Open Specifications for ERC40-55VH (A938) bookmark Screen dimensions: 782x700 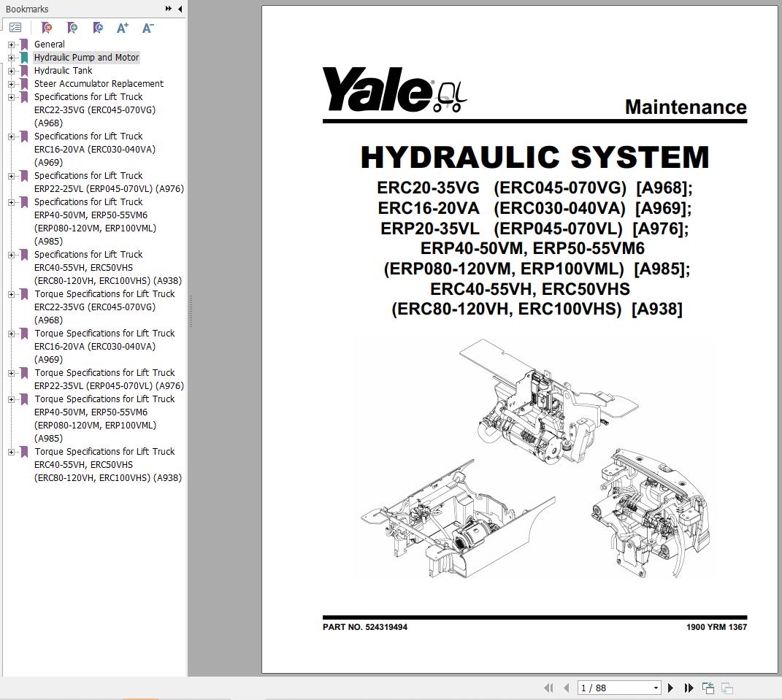(108, 267)
